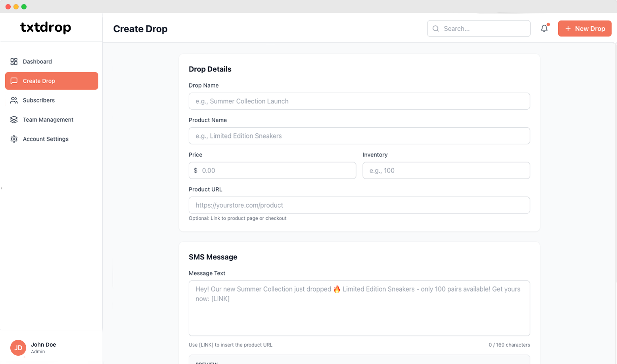This screenshot has width=617, height=364.
Task: Focus the Drop Name field
Action: [359, 101]
